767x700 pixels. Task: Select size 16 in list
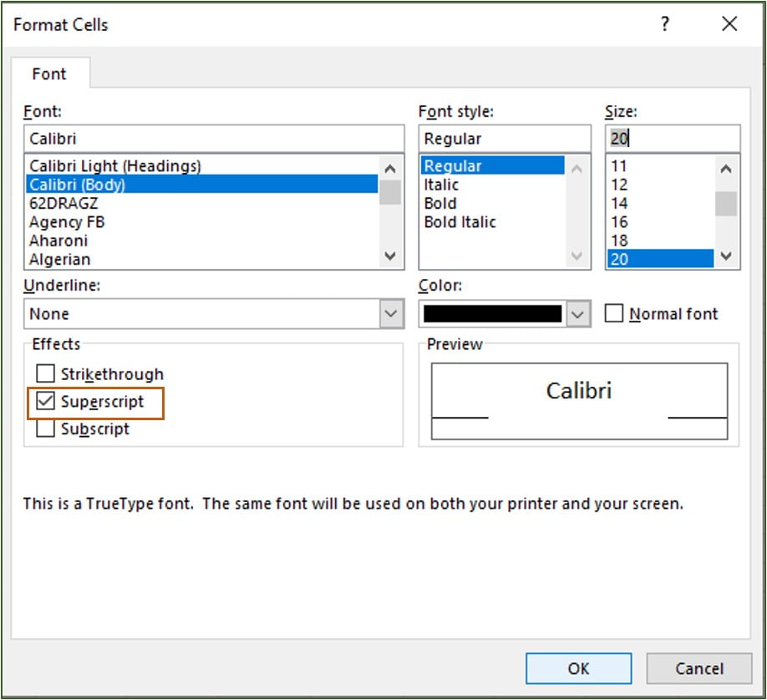660,221
